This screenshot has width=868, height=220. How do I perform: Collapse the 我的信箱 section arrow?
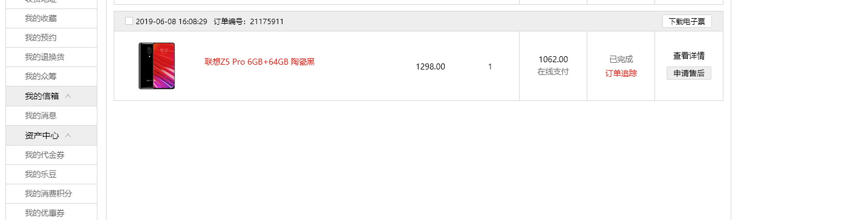pos(68,96)
